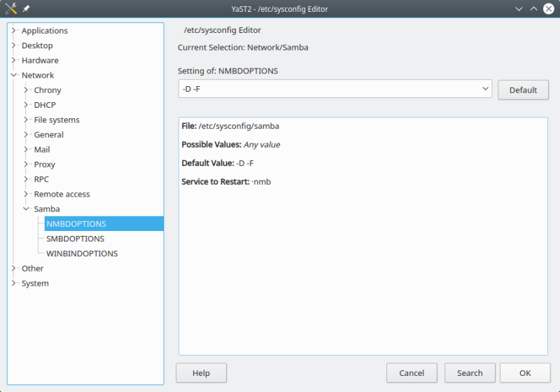
Task: Maximize window with the up chevron icon
Action: tap(533, 9)
